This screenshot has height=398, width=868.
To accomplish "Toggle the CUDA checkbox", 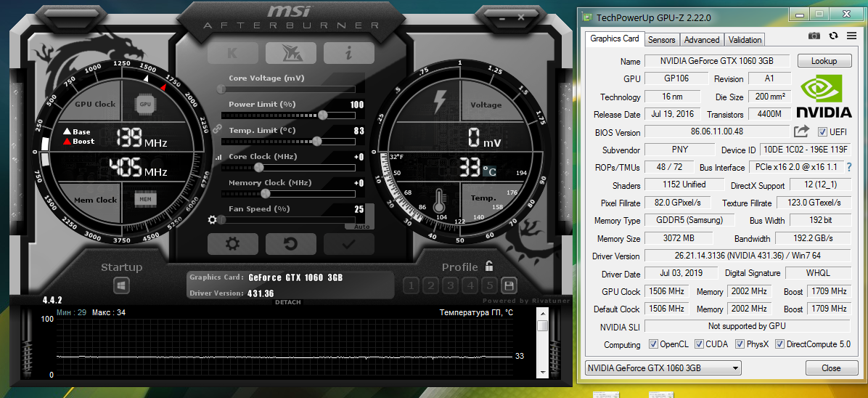I will tap(699, 344).
